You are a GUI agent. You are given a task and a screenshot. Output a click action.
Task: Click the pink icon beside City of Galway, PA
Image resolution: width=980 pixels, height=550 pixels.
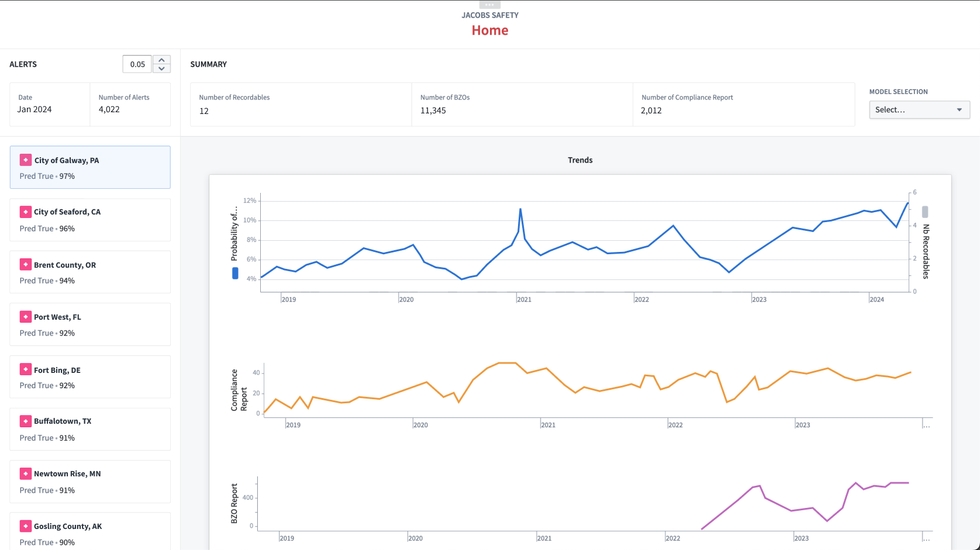tap(26, 160)
